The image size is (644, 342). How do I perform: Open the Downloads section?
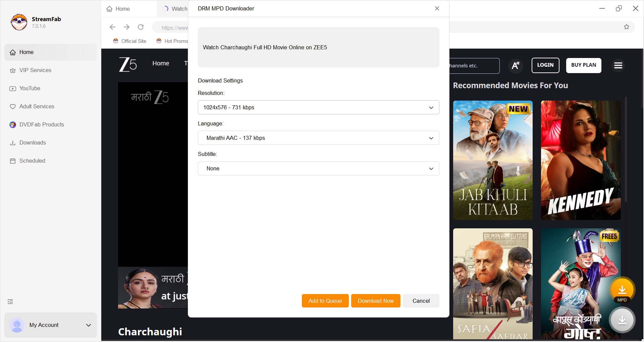pyautogui.click(x=33, y=142)
